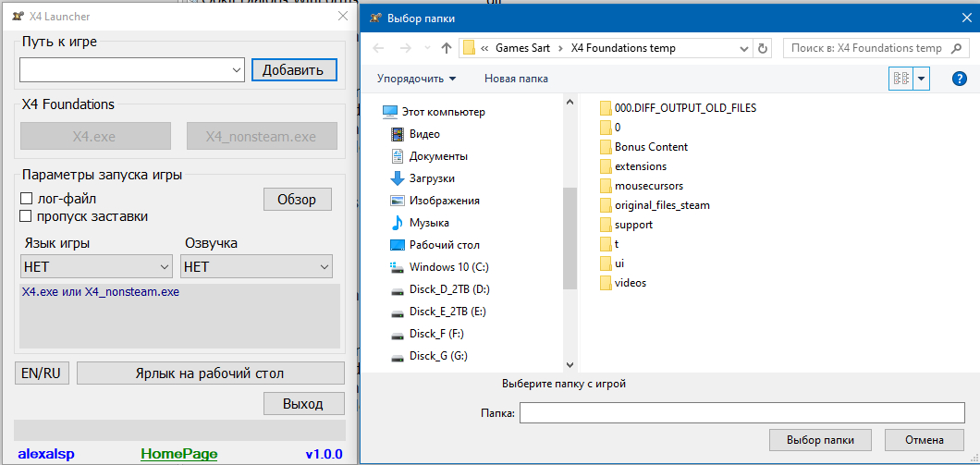Click Новая папка in the toolbar

click(516, 79)
